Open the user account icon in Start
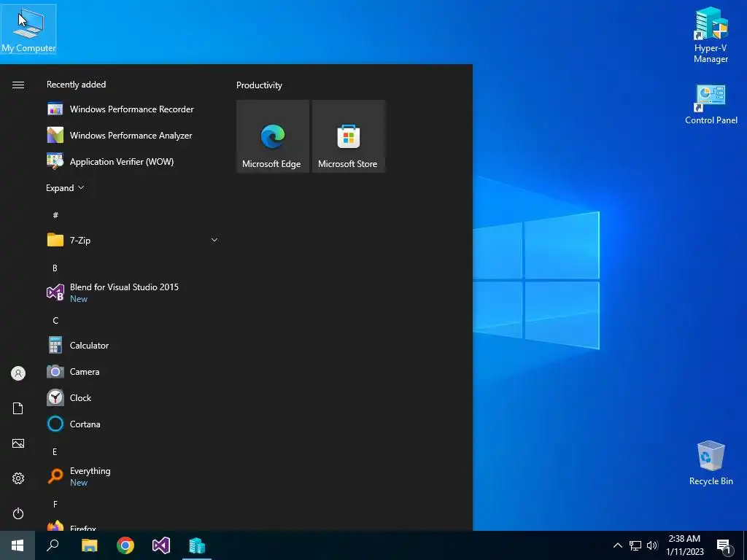Screen dimensions: 747x560 click(x=18, y=373)
